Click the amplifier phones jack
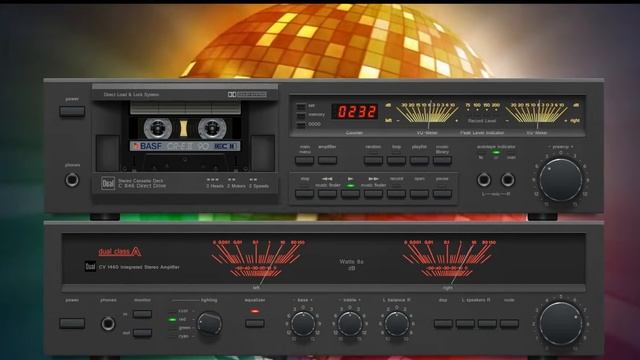This screenshot has height=360, width=640. (108, 324)
